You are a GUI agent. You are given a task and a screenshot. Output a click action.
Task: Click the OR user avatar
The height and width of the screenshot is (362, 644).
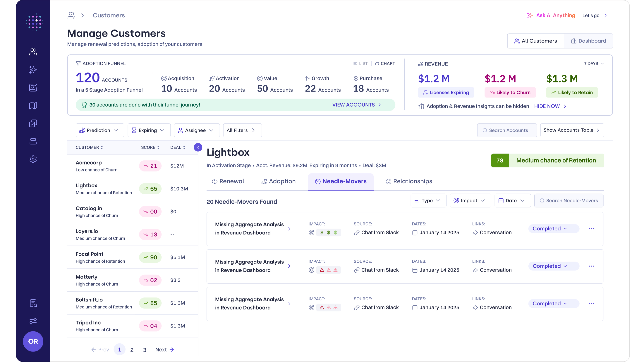point(33,341)
